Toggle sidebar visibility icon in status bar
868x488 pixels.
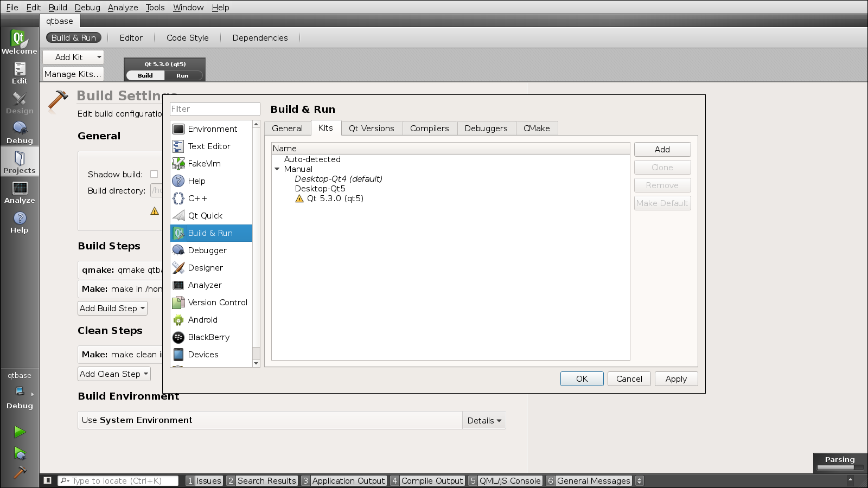(x=48, y=480)
